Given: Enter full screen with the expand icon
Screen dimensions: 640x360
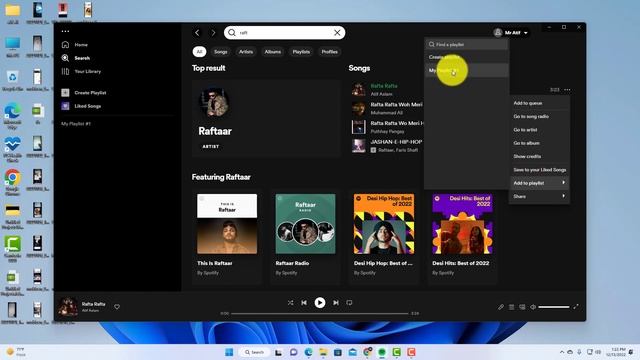Looking at the screenshot, I should click(x=576, y=307).
